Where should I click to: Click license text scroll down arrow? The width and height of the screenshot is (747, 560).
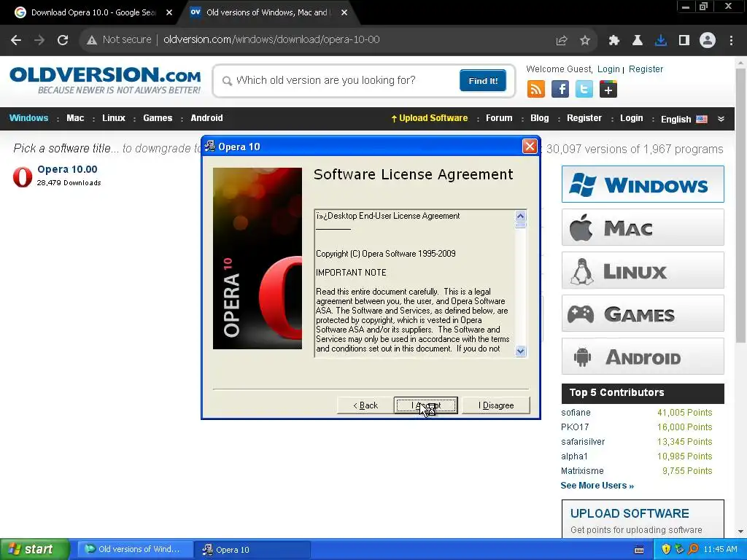coord(520,351)
